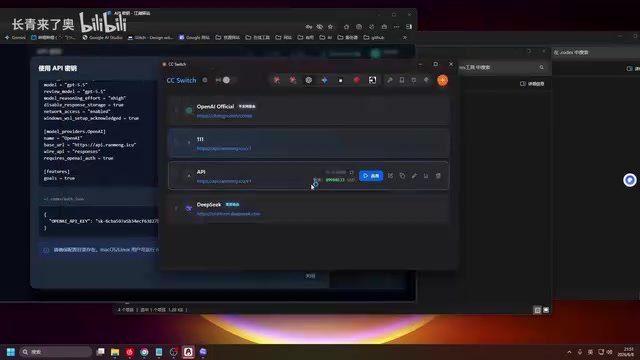Open the API provider URL link
Image resolution: width=640 pixels, height=360 pixels.
coord(224,181)
